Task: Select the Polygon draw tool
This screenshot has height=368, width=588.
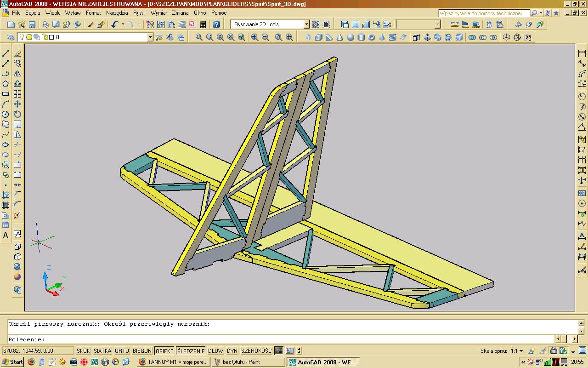Action: pyautogui.click(x=6, y=84)
